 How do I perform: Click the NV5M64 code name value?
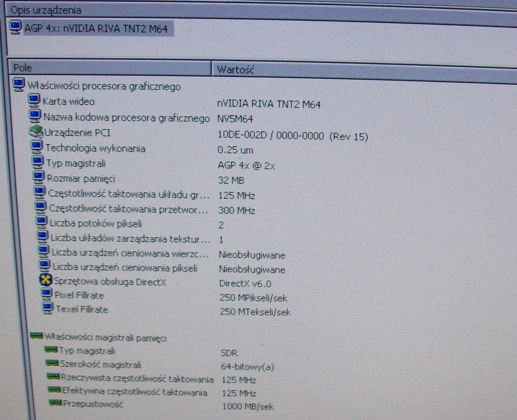pos(235,119)
